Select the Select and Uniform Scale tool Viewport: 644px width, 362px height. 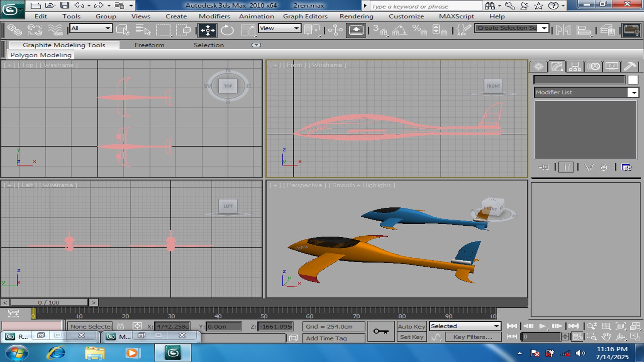[x=248, y=30]
